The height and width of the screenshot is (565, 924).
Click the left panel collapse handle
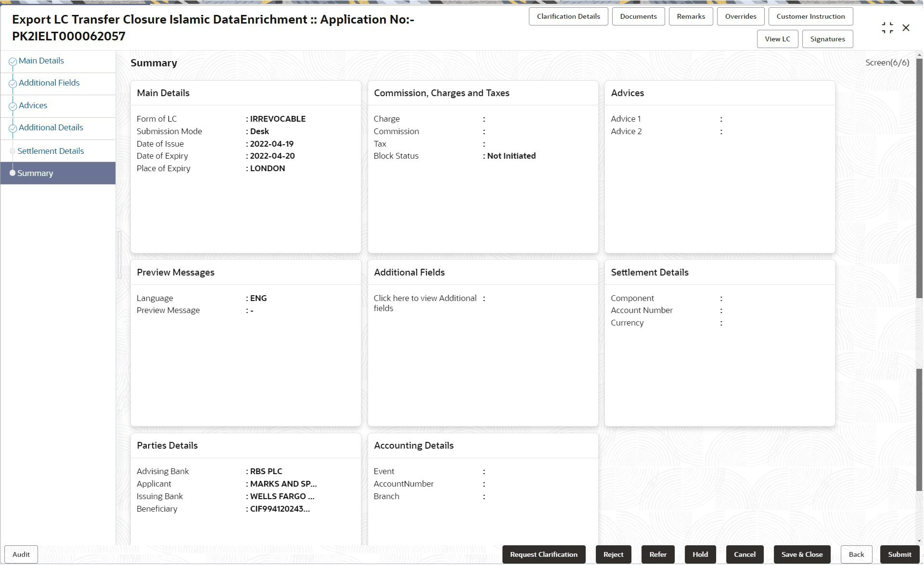[119, 255]
